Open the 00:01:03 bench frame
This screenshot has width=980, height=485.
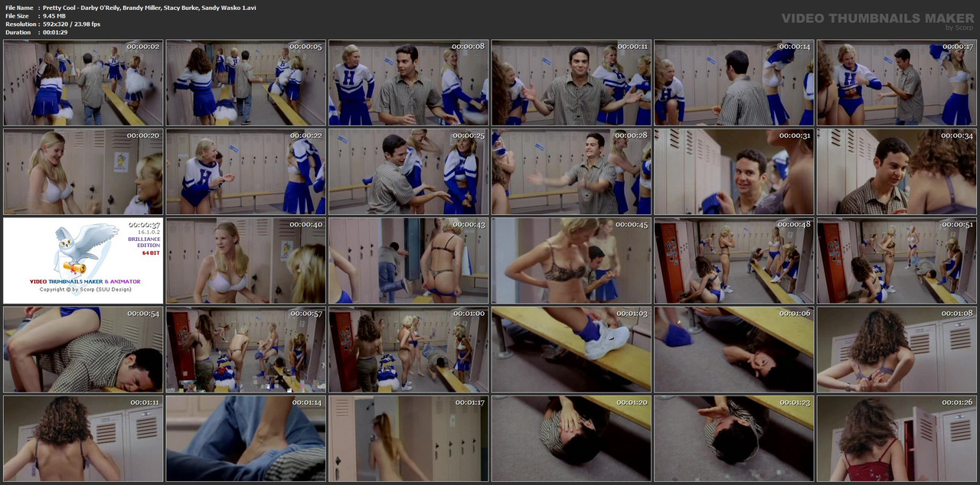click(571, 350)
